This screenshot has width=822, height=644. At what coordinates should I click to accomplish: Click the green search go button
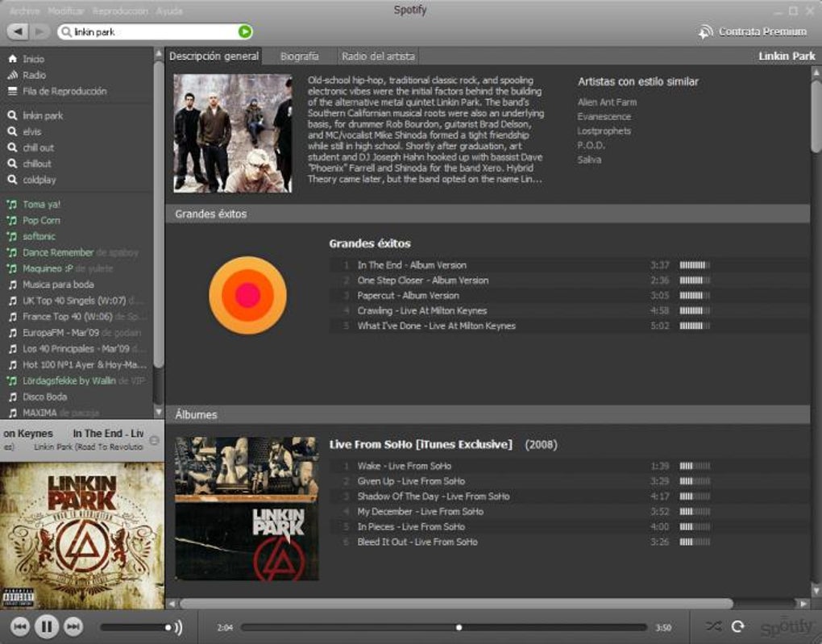(244, 32)
